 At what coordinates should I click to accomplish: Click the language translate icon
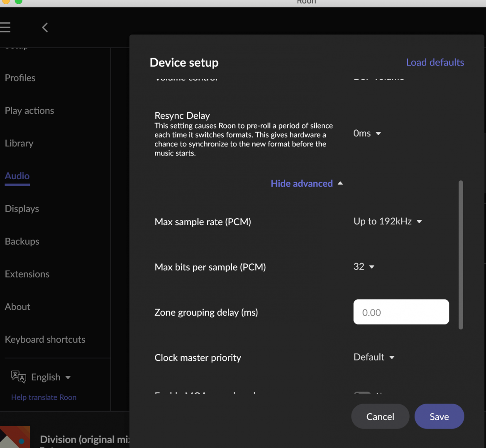pyautogui.click(x=18, y=377)
